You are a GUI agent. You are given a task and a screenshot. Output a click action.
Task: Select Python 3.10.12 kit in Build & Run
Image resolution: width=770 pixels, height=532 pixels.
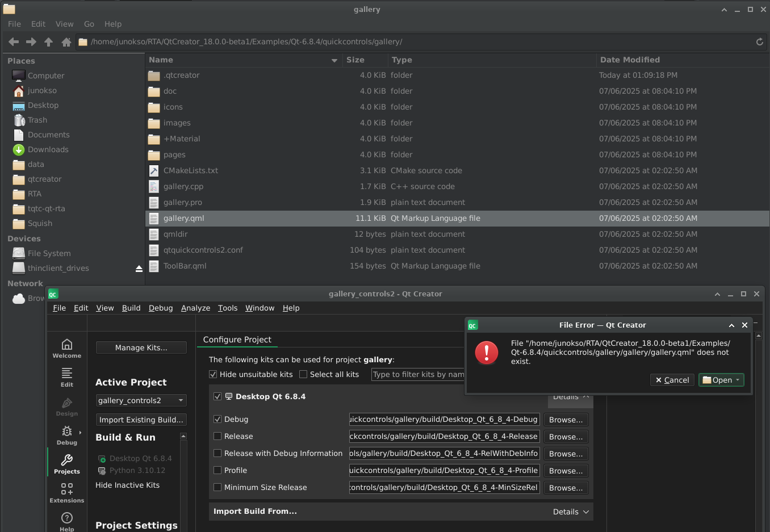click(x=137, y=470)
